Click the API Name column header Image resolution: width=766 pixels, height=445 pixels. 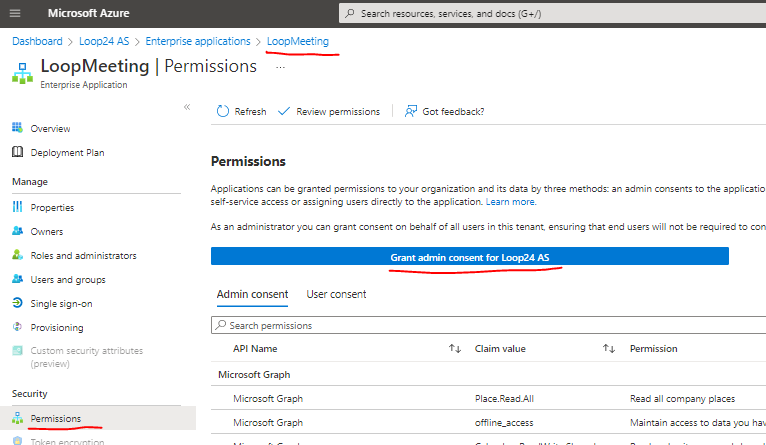point(255,349)
